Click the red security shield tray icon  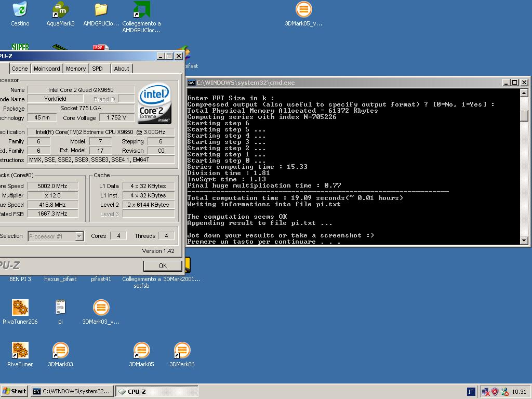[495, 392]
